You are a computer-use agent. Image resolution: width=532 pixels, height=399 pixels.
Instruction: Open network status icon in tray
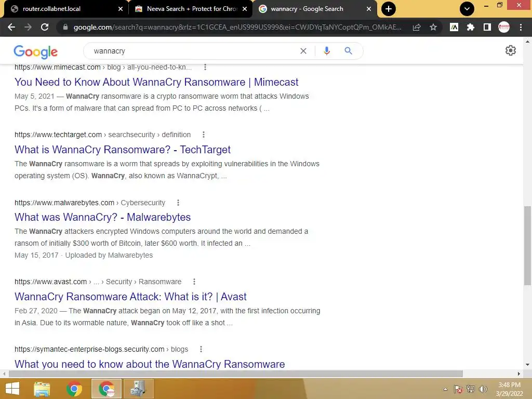pyautogui.click(x=471, y=389)
